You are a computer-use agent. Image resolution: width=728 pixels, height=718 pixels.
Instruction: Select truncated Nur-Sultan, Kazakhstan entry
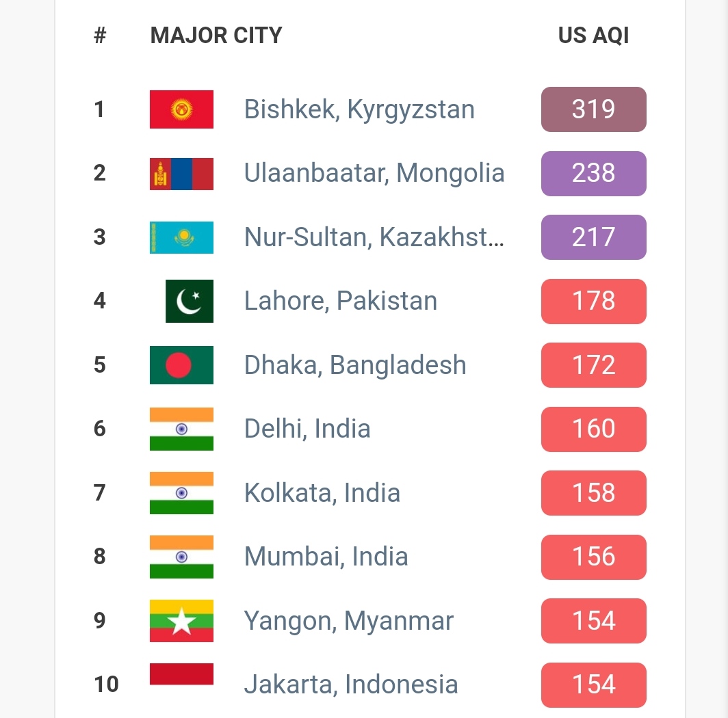click(x=374, y=237)
